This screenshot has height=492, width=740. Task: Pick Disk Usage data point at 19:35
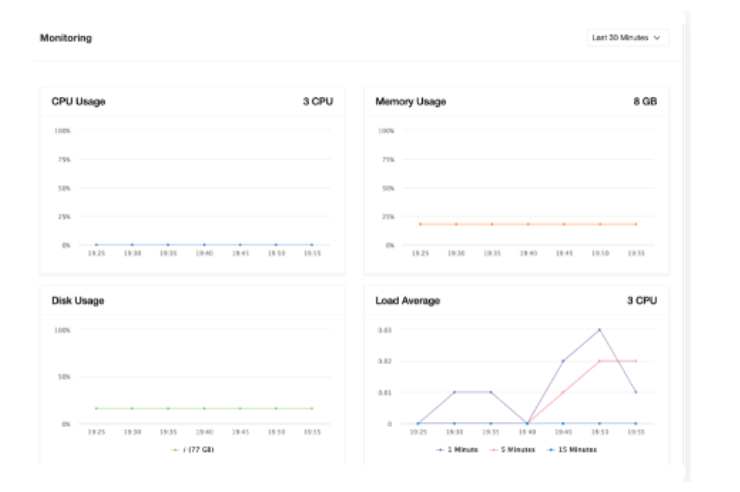[x=168, y=408]
